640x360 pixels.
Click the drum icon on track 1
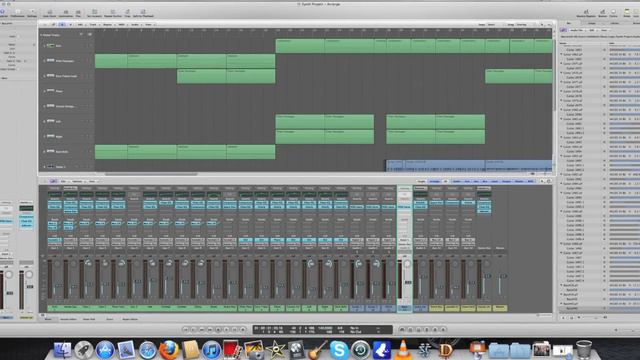click(51, 46)
